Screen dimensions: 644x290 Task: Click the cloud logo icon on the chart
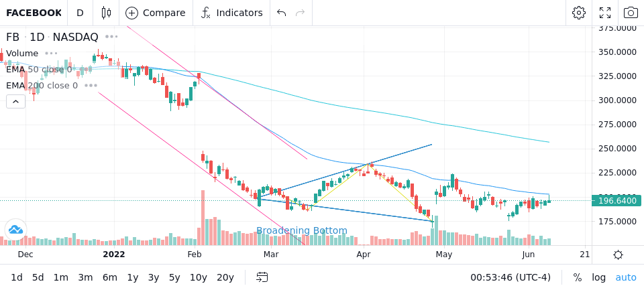(x=15, y=229)
